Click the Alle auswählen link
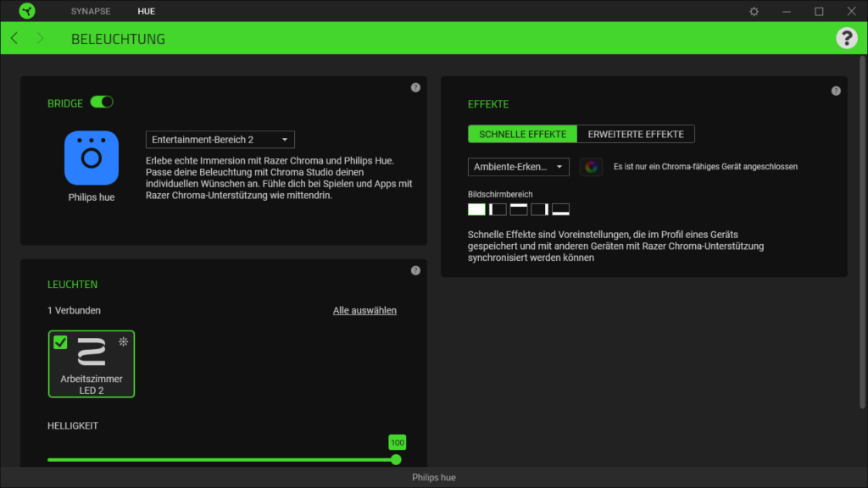This screenshot has width=868, height=488. (x=364, y=311)
